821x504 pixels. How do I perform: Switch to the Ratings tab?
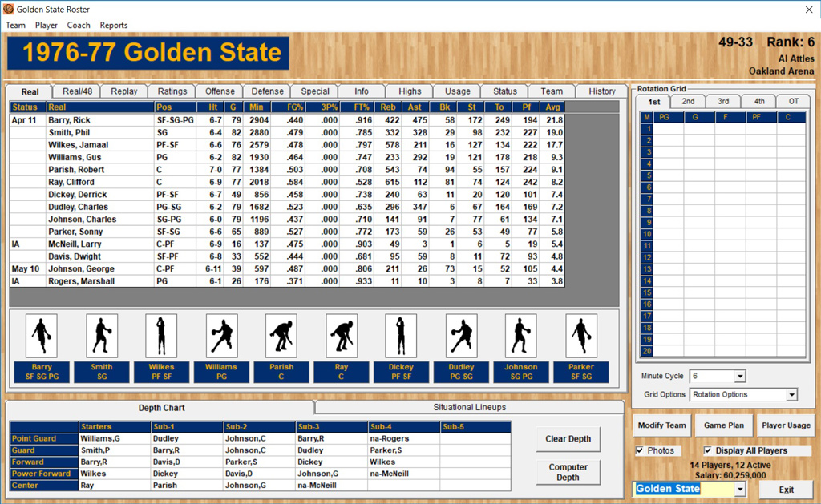point(172,91)
